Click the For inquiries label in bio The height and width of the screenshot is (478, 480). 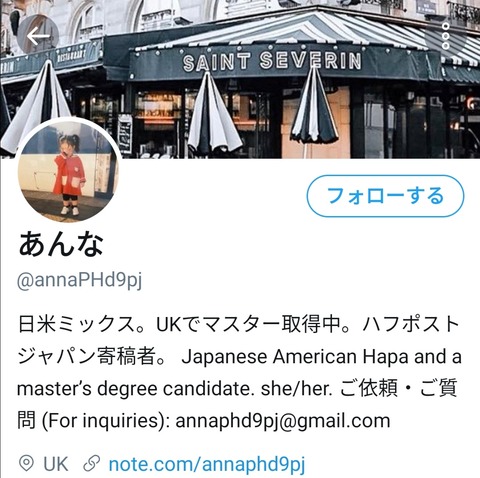(105, 421)
